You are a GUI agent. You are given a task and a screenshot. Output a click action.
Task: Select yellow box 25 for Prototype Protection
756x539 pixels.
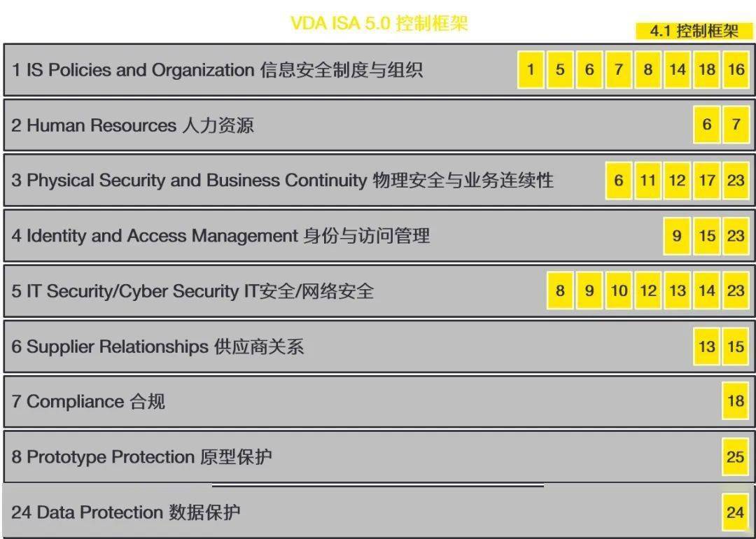736,456
